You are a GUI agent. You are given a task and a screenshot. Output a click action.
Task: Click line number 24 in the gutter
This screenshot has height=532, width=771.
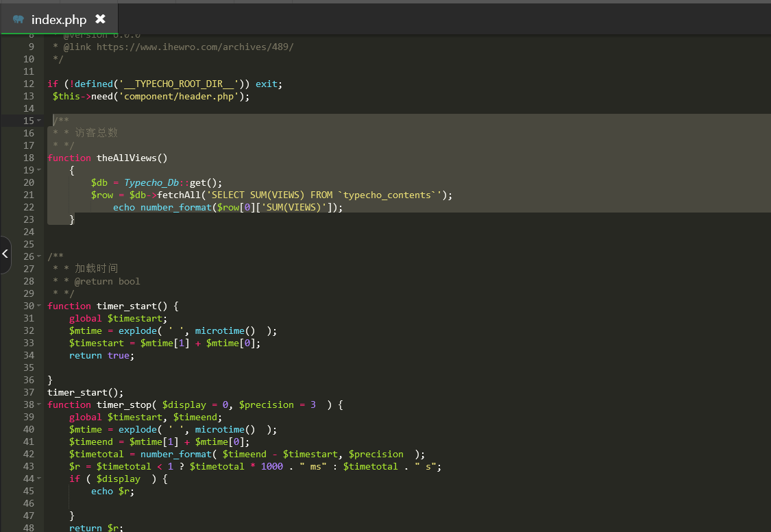pyautogui.click(x=29, y=232)
